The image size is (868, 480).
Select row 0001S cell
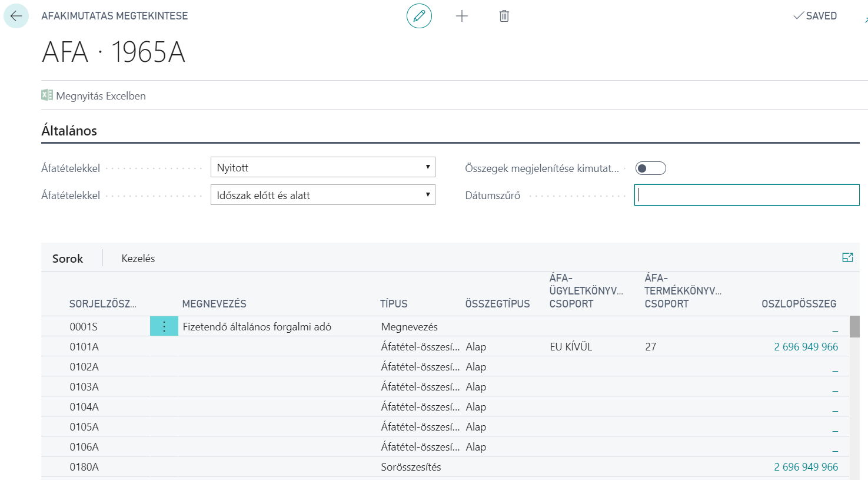click(84, 327)
